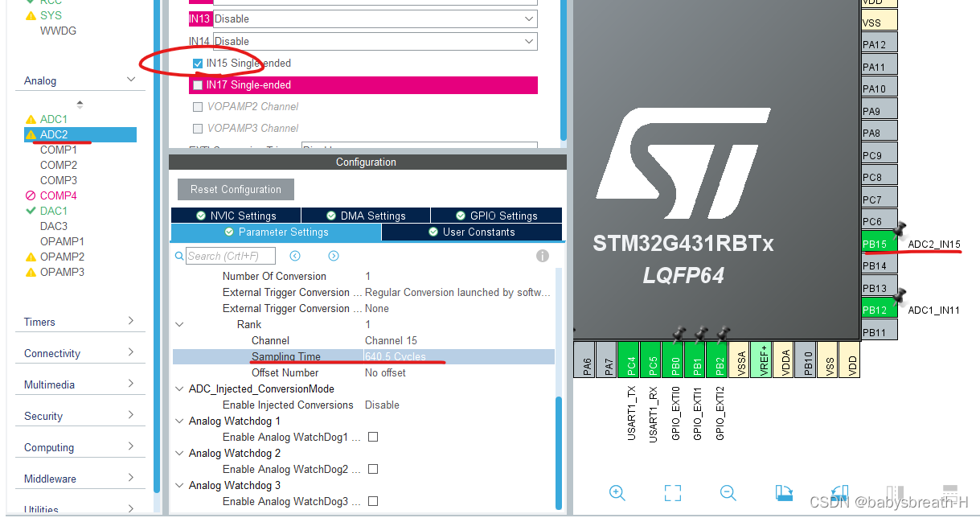
Task: Select DAC1 in the Analog list
Action: point(54,211)
